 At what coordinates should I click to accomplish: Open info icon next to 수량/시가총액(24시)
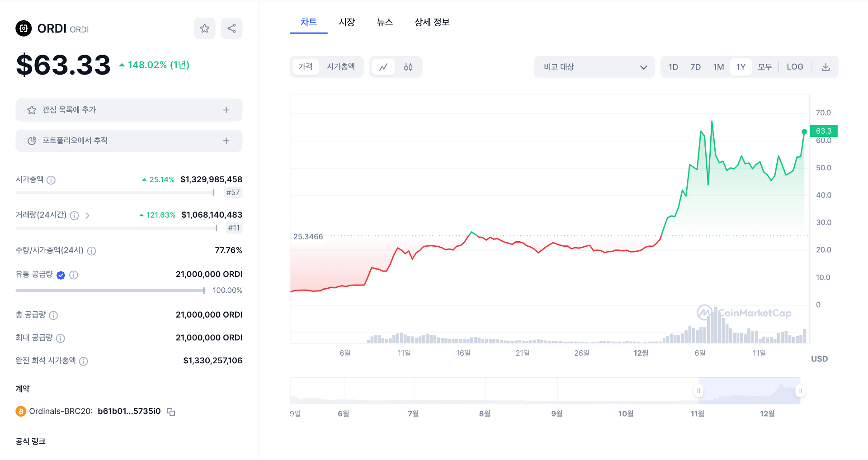click(91, 251)
